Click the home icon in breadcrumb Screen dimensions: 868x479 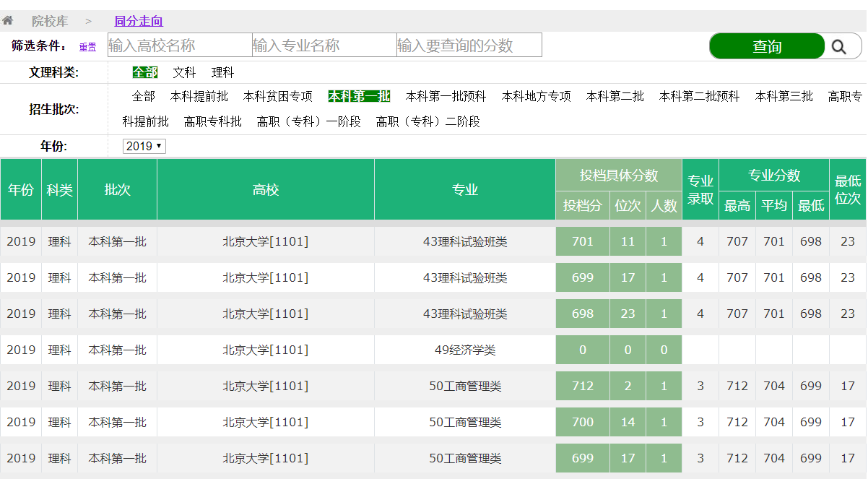point(8,21)
